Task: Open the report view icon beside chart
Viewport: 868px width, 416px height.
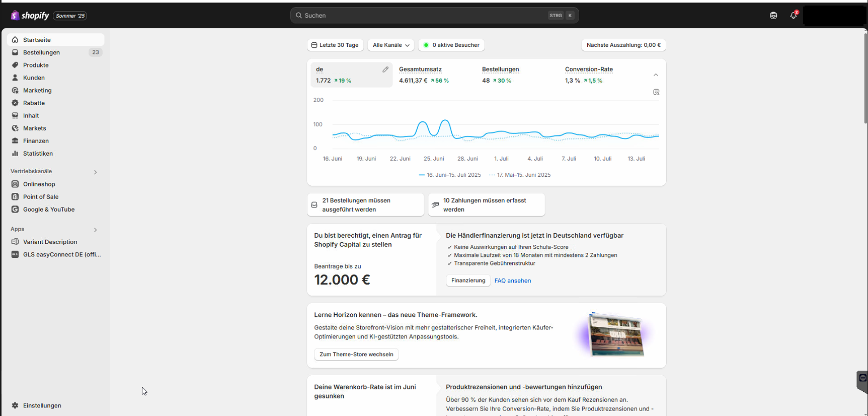Action: point(656,92)
